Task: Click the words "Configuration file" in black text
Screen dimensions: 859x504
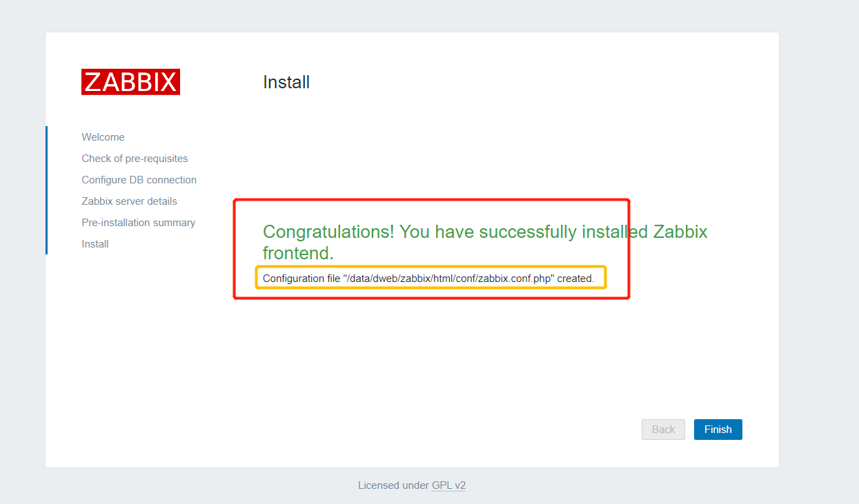Action: click(302, 279)
